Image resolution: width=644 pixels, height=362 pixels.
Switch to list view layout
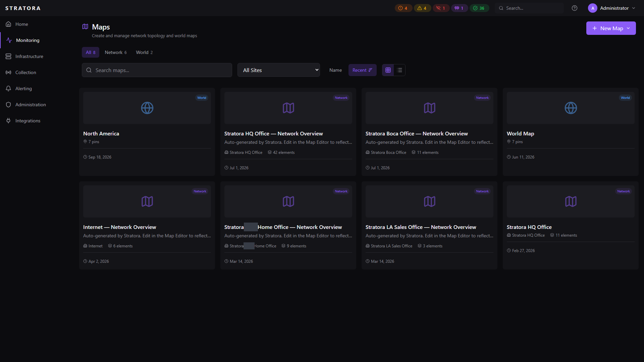point(399,70)
